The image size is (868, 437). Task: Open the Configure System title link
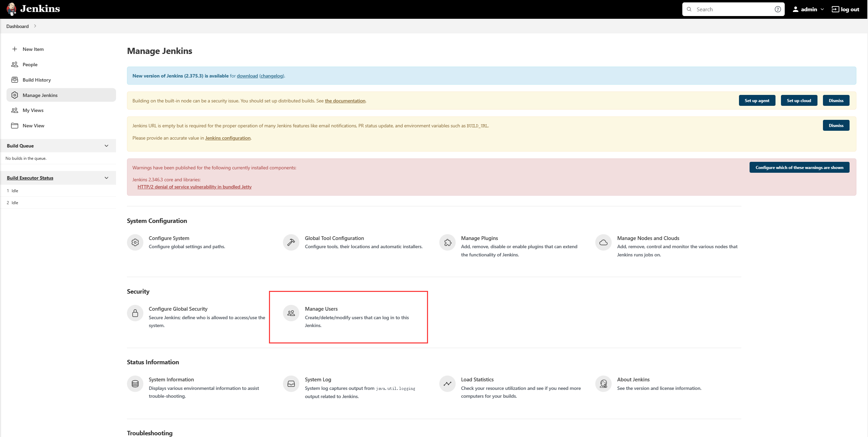[x=169, y=238]
